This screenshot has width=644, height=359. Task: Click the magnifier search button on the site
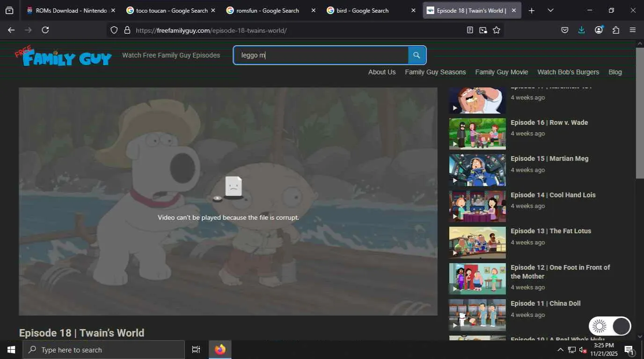click(x=417, y=55)
